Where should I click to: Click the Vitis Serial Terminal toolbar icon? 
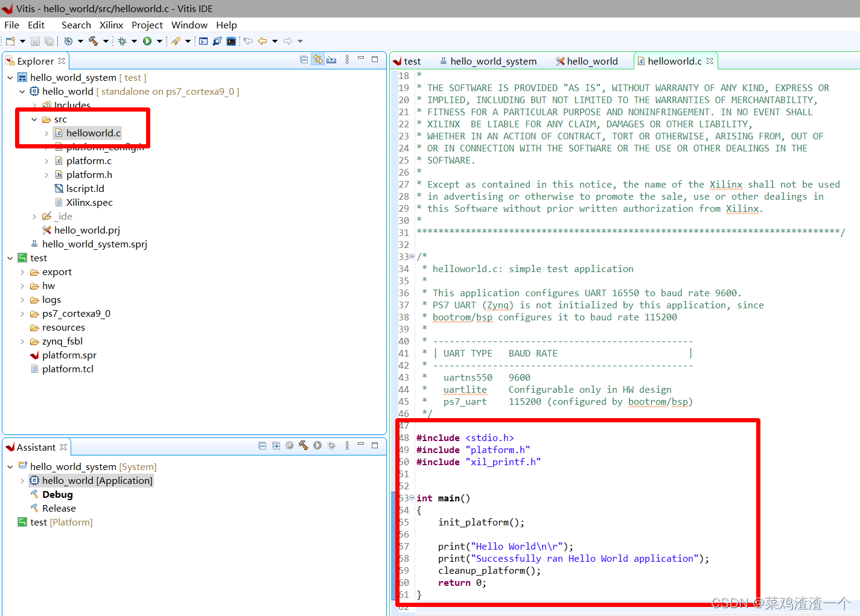(x=231, y=41)
